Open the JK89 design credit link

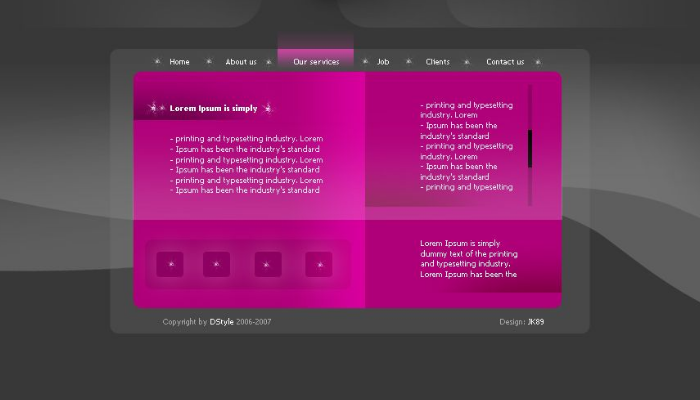[536, 321]
